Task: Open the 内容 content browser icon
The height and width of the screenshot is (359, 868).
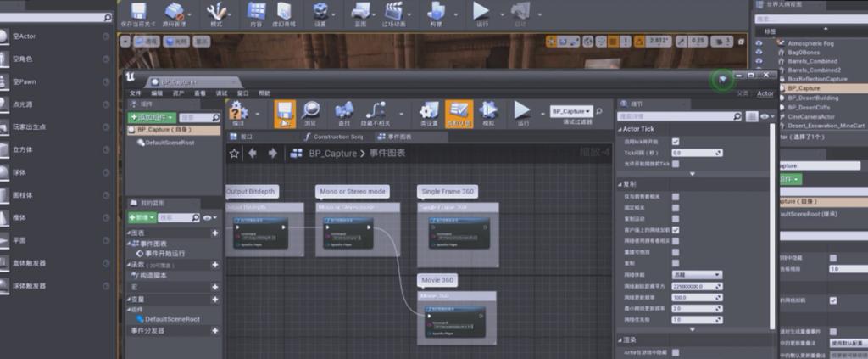Action: 256,11
